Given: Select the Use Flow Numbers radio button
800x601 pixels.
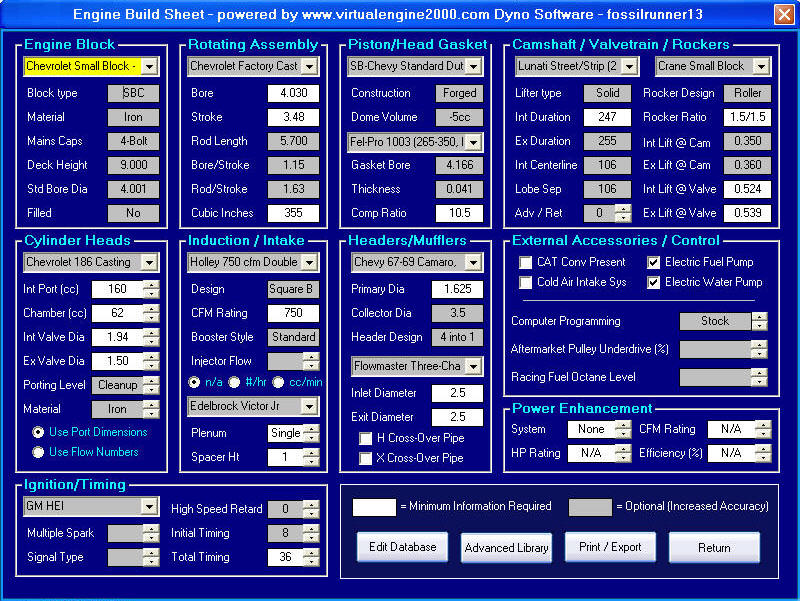Looking at the screenshot, I should [x=38, y=452].
